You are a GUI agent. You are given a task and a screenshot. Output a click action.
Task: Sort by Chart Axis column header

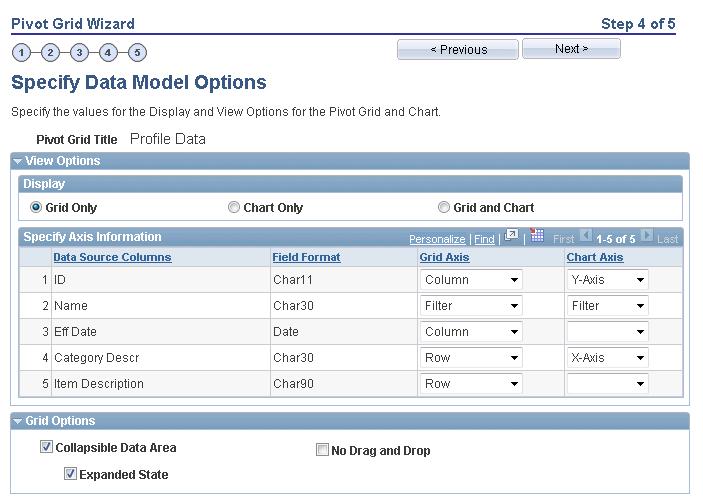tap(595, 257)
